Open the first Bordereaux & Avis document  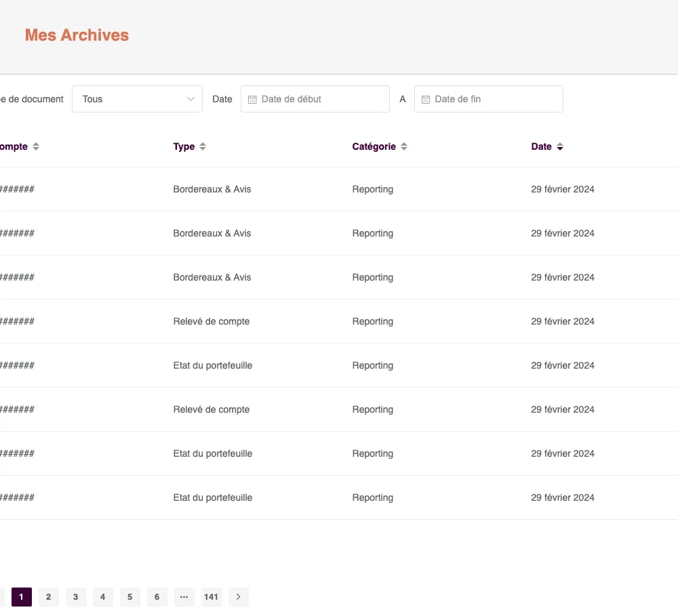click(x=212, y=189)
